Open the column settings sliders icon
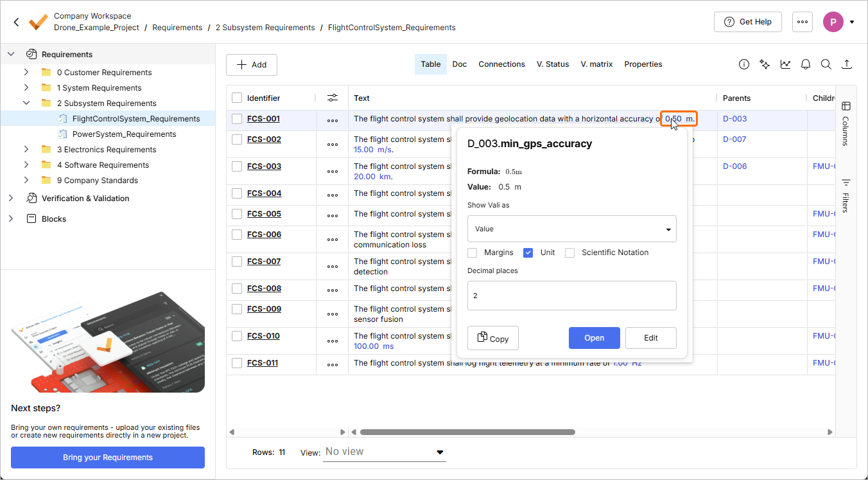Screen dimensions: 868x480 pos(332,98)
